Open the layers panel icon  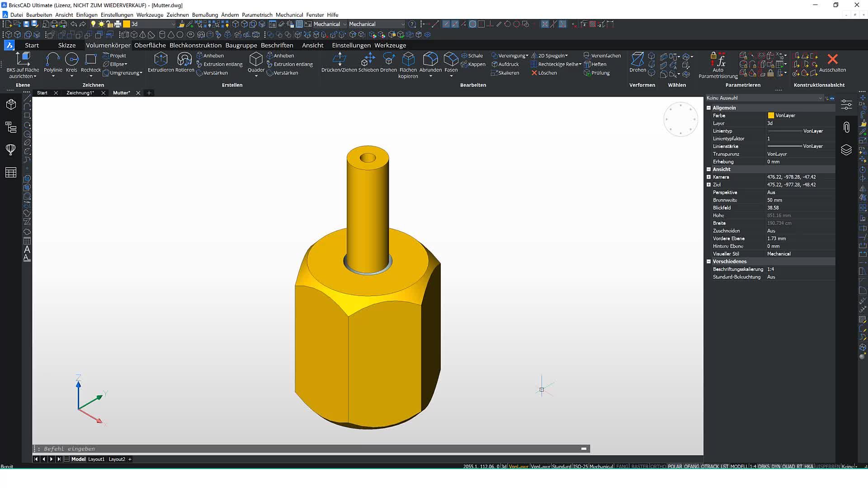point(846,150)
